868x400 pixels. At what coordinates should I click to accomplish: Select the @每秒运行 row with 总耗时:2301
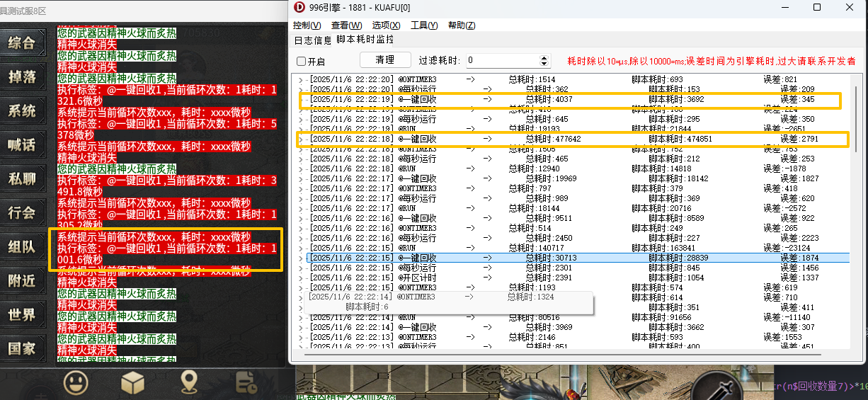pos(577,268)
